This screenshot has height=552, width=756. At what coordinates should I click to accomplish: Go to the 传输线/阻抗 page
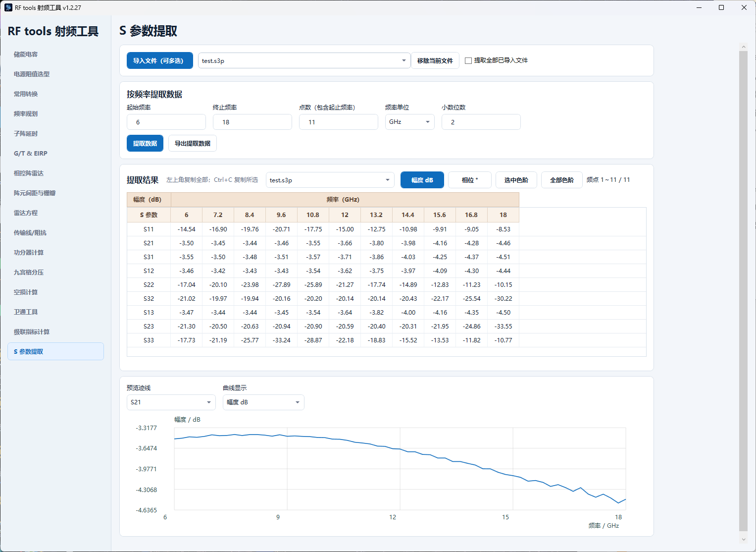click(x=55, y=233)
